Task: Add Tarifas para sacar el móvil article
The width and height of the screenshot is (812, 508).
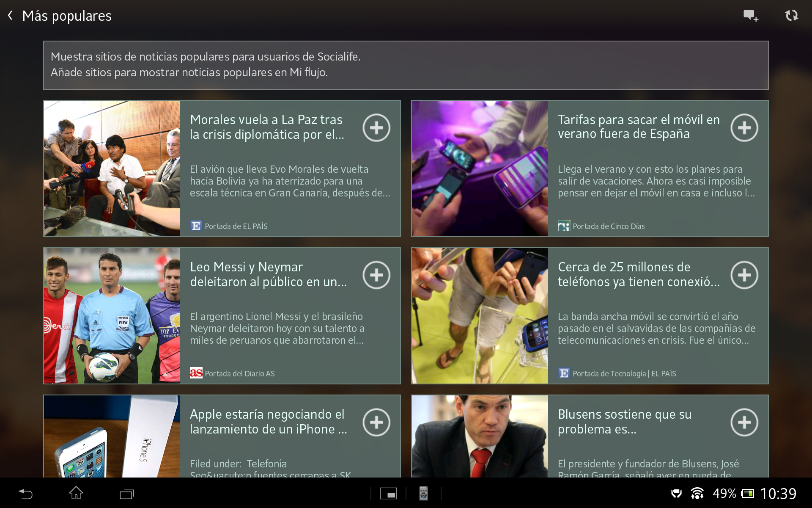Action: click(x=744, y=128)
